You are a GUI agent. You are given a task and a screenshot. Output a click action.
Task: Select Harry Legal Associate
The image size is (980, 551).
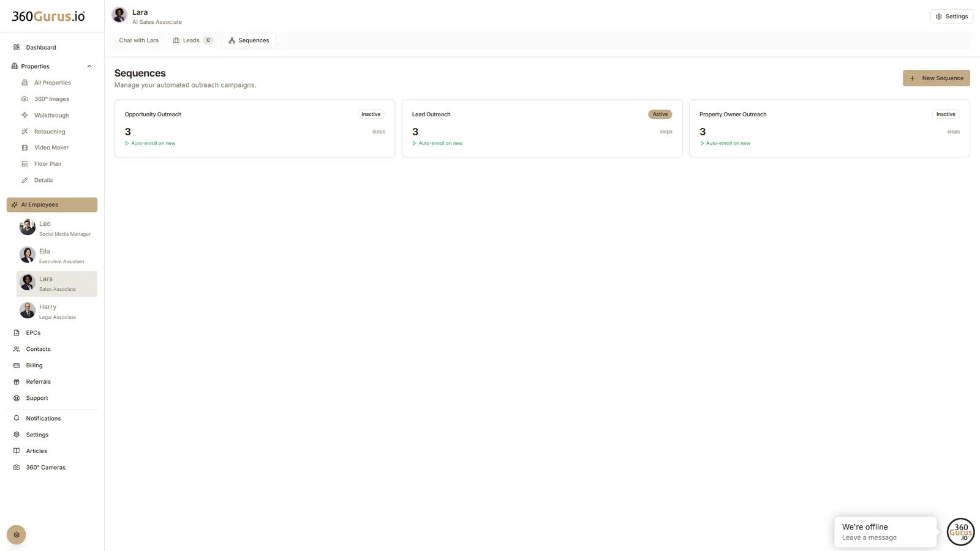(x=56, y=311)
